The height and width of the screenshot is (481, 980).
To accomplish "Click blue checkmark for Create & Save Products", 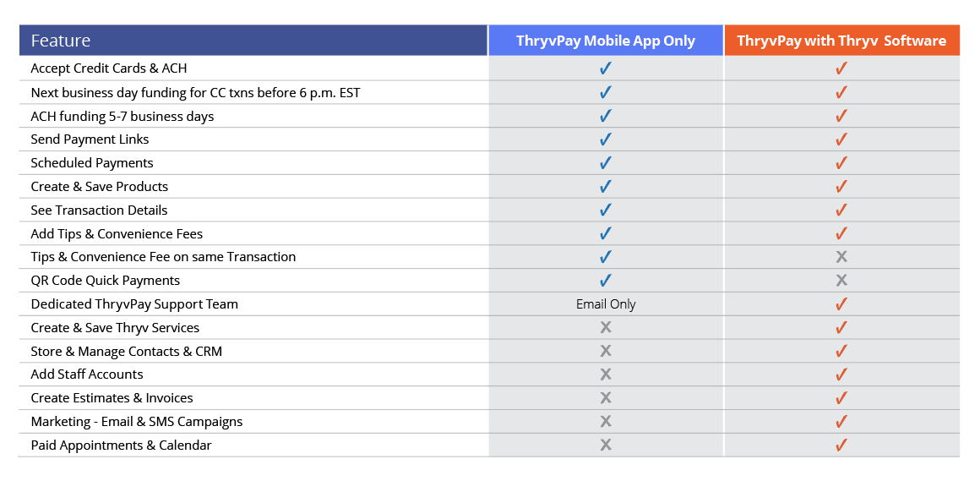I will pos(605,186).
